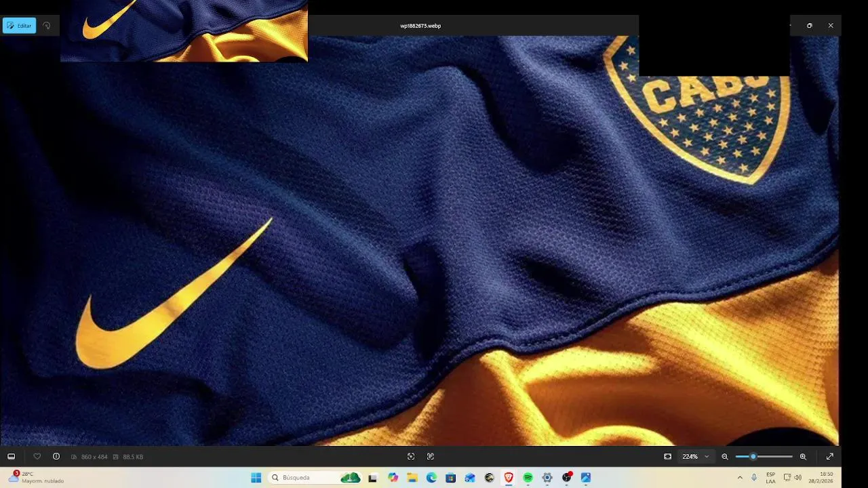Open the weather widget showing 28°C
The image size is (868, 488).
click(35, 478)
